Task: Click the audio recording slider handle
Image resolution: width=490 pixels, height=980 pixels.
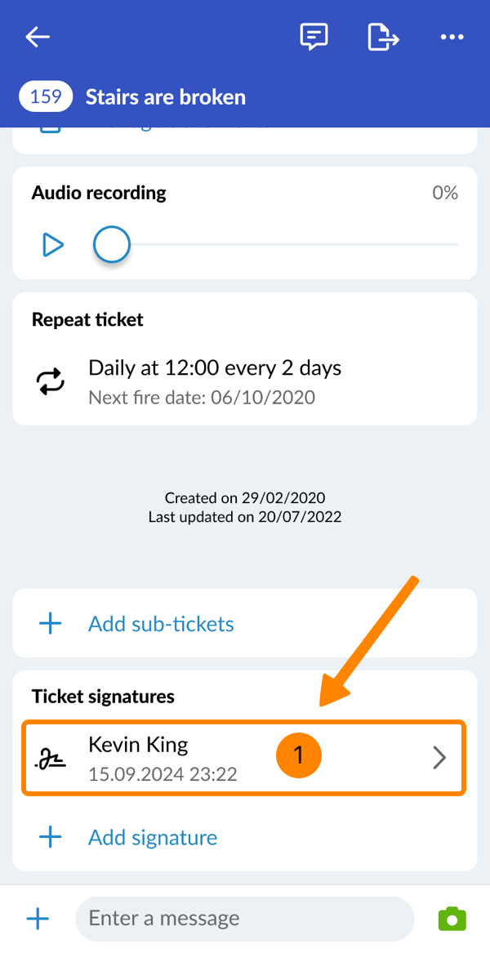Action: pos(111,244)
